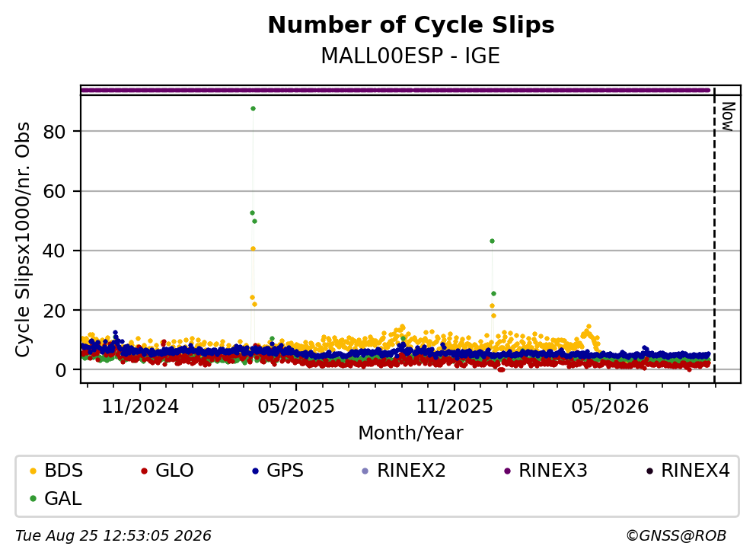Click the Month/Year axis label
Screen dimensions: 756x559
coord(410,433)
